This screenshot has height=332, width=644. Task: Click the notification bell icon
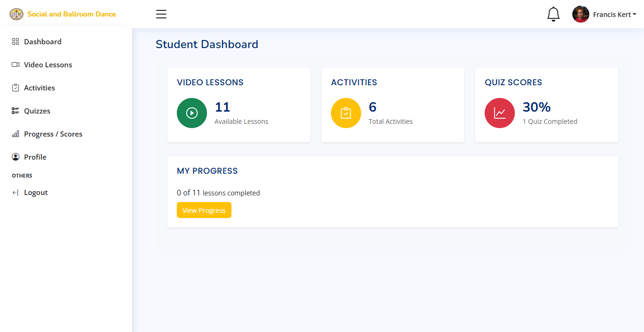click(x=553, y=14)
